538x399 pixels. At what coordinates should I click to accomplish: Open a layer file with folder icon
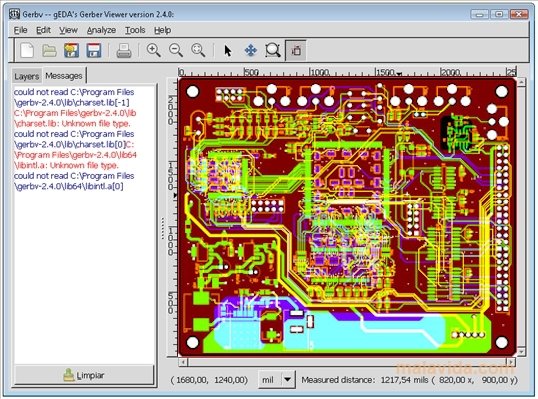click(x=49, y=51)
